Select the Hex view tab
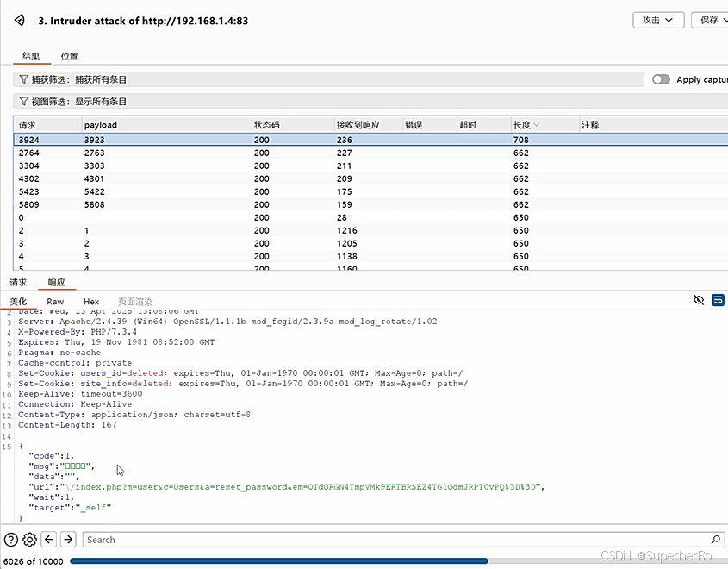 coord(91,302)
